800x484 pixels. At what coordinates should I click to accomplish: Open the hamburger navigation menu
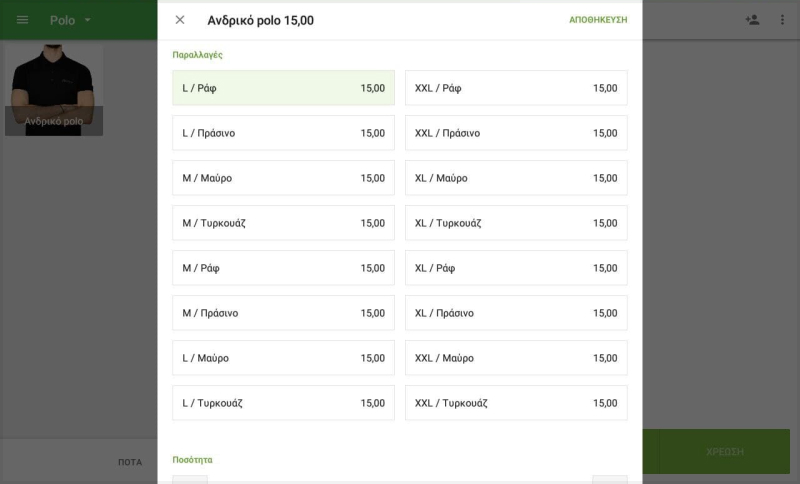click(x=23, y=20)
